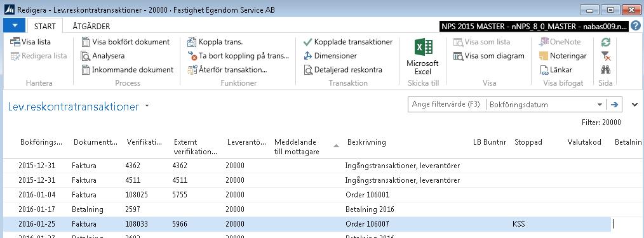This screenshot has width=644, height=238.
Task: Click verification number 108025
Action: point(137,195)
